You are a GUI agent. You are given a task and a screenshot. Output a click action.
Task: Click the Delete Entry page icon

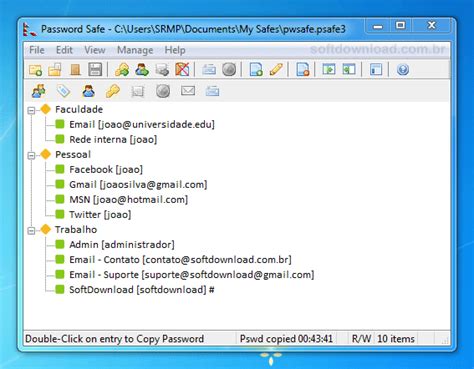pos(303,70)
